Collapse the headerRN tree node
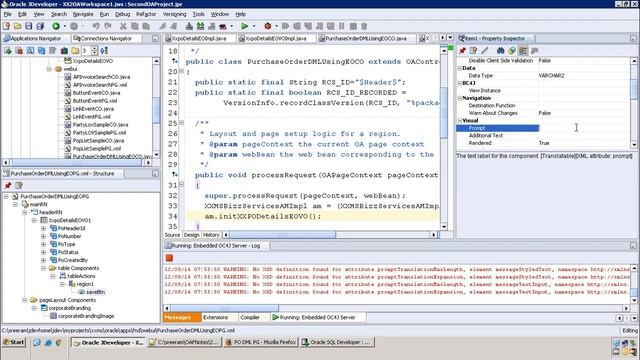Image resolution: width=640 pixels, height=360 pixels. (25, 212)
